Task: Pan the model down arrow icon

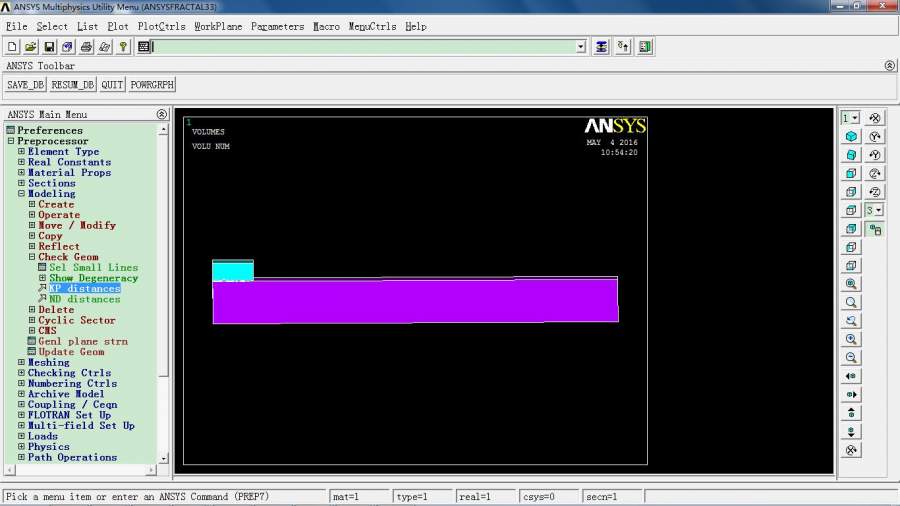Action: click(x=851, y=431)
